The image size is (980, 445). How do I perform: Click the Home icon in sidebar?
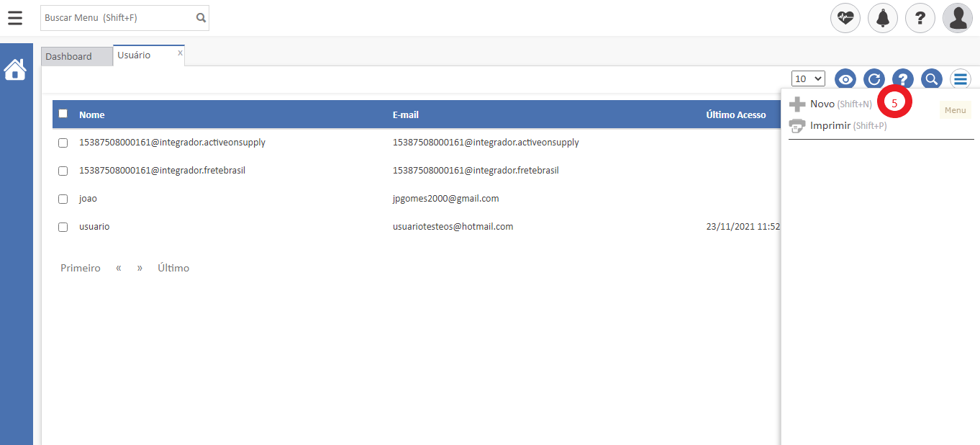pyautogui.click(x=15, y=70)
